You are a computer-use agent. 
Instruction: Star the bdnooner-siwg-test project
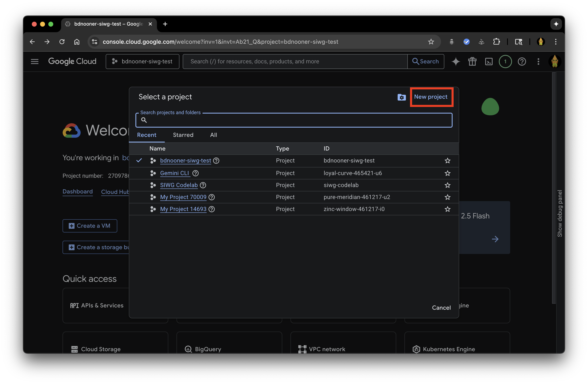(x=447, y=161)
